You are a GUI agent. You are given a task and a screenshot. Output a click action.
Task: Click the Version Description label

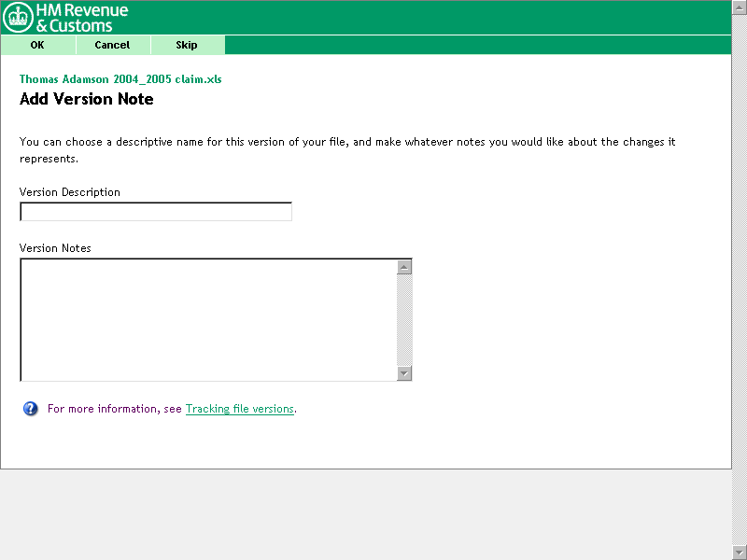[70, 192]
